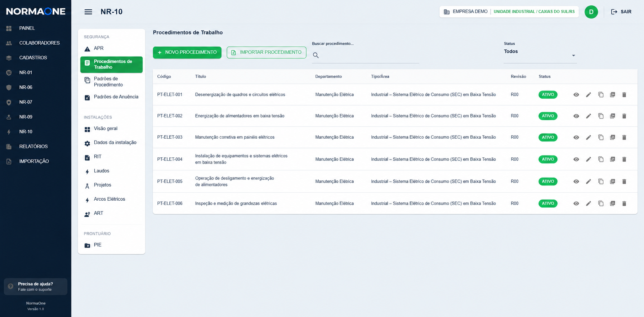This screenshot has height=317, width=644.
Task: Click the library icon on row PT-ELET-001
Action: coord(612,95)
